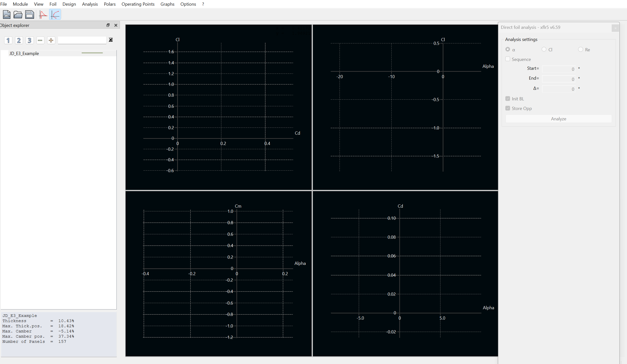Enable the Sequence checkbox
Viewport: 627px width, 364px height.
click(508, 59)
